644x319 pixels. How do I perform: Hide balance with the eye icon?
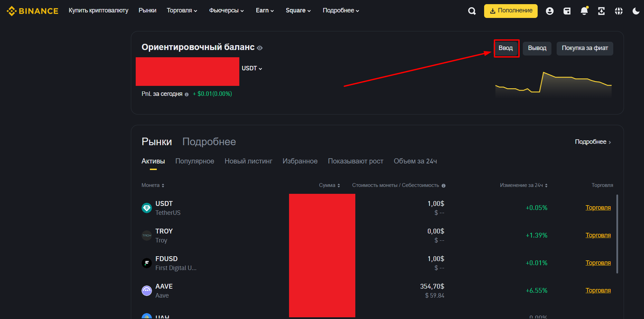pos(260,48)
